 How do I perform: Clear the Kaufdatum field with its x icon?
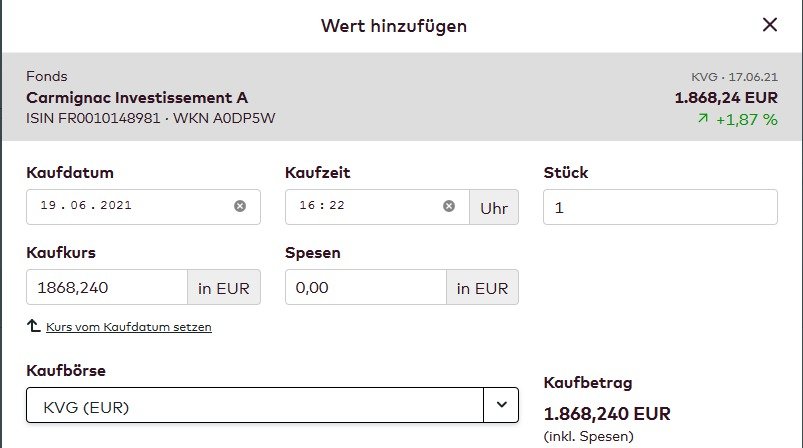coord(240,206)
